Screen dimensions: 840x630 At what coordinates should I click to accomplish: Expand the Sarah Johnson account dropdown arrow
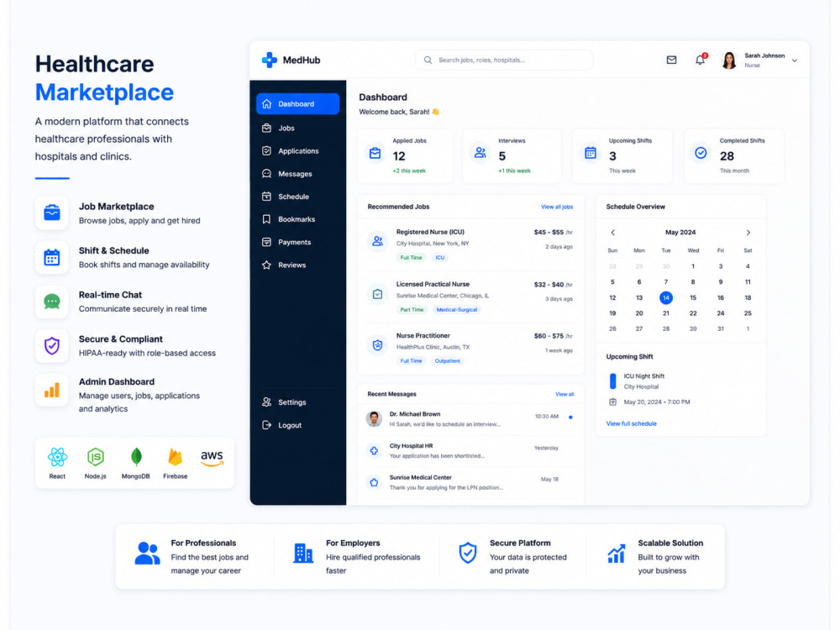[795, 60]
